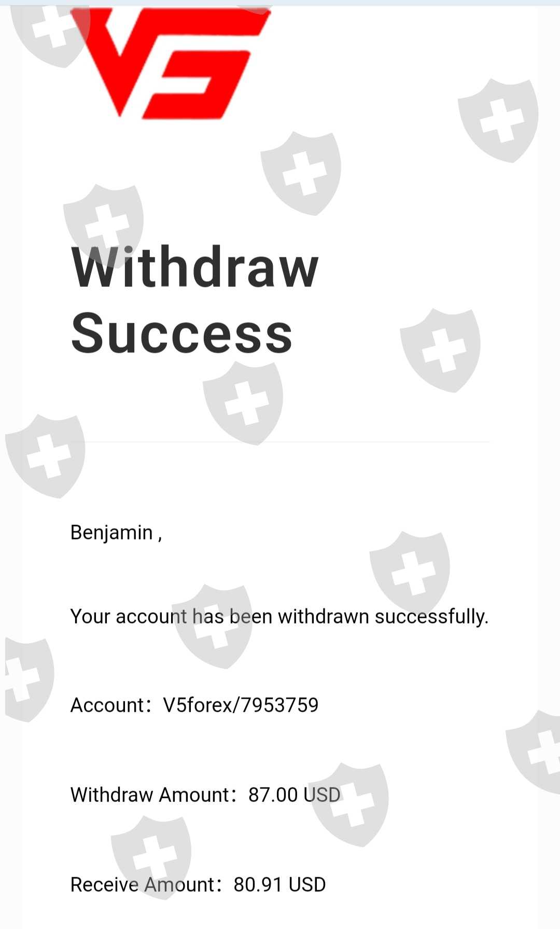Select the 'Success' heading word

click(x=182, y=333)
